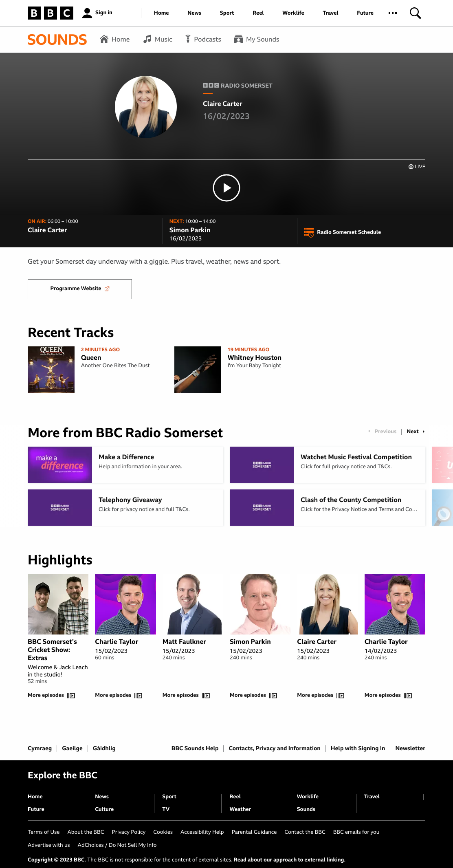Click the Make a Difference purple thumbnail
The height and width of the screenshot is (868, 453).
[60, 465]
